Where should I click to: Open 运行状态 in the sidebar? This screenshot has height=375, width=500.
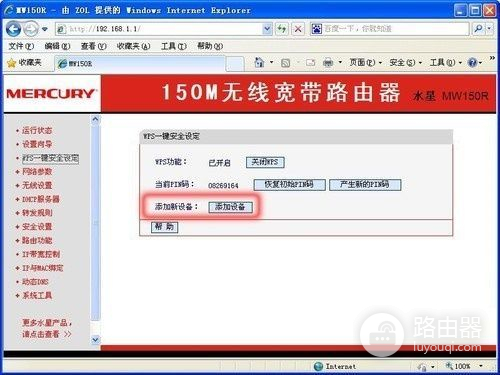tap(37, 130)
